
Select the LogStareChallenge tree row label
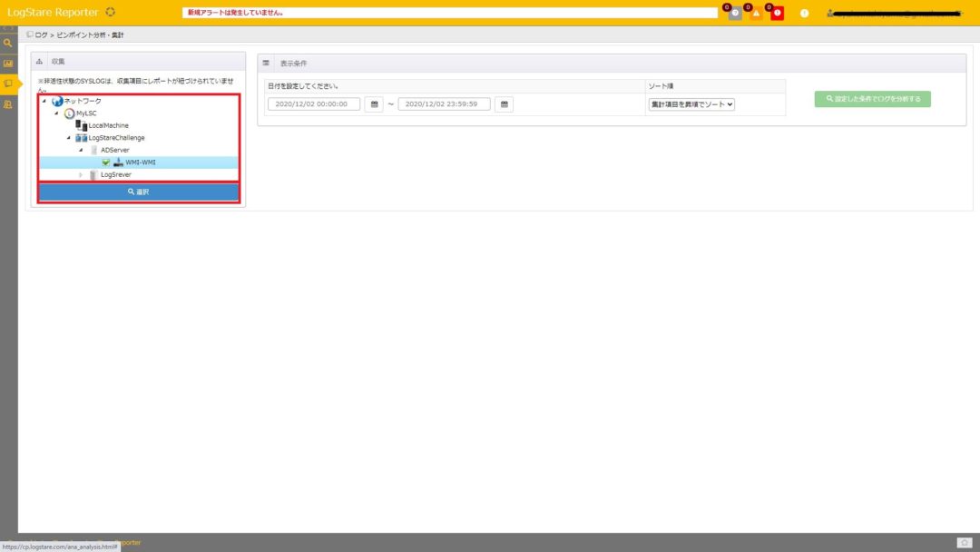(x=117, y=138)
